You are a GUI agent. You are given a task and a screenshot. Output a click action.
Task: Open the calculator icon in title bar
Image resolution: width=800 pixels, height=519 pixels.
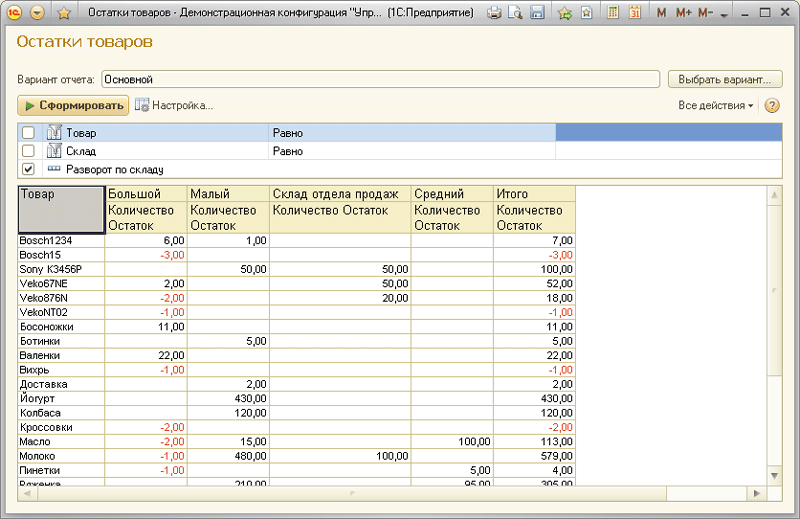(x=613, y=13)
